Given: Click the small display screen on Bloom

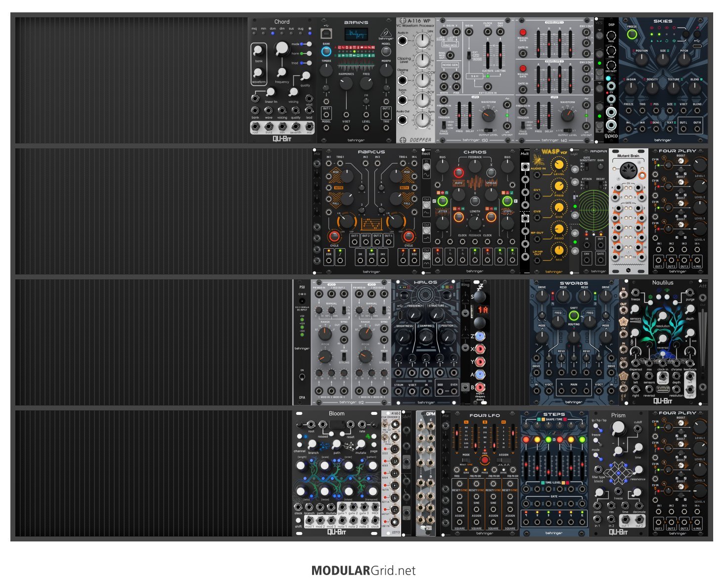Looking at the screenshot, I should point(336,424).
